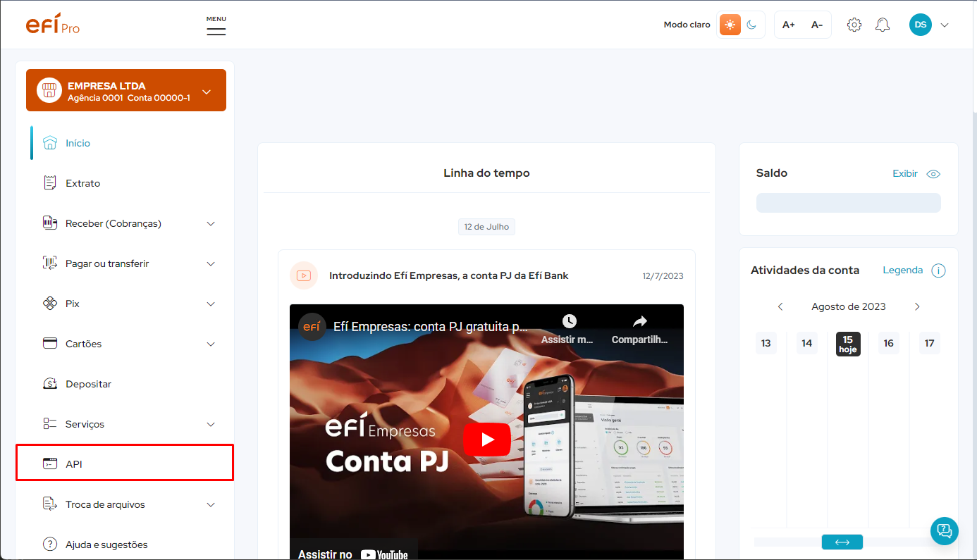The height and width of the screenshot is (560, 977).
Task: Click the API menu item
Action: 73,463
